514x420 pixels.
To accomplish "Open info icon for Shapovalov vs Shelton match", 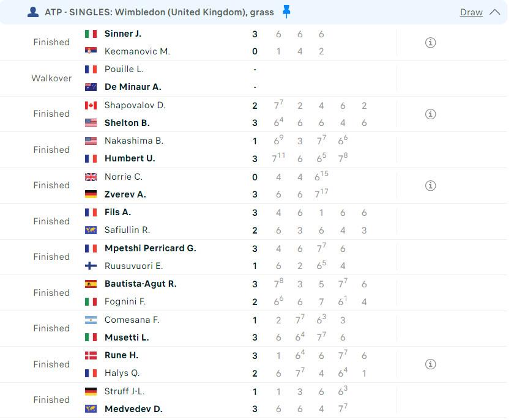I will [x=430, y=114].
